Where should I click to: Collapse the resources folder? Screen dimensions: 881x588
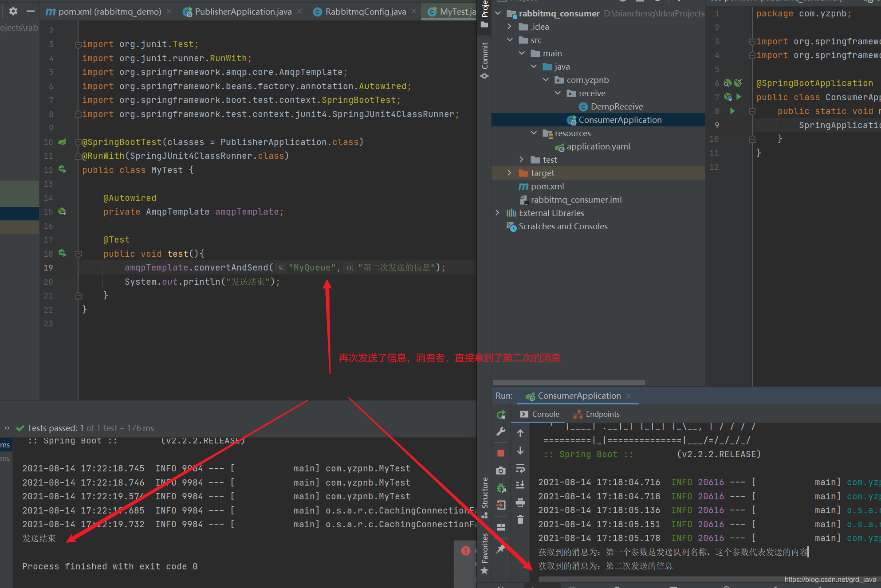click(x=534, y=133)
